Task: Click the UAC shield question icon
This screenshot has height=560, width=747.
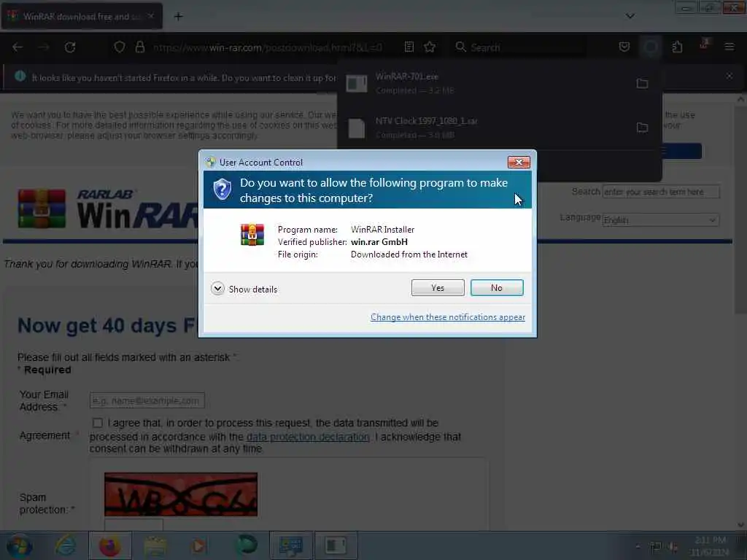Action: (222, 190)
